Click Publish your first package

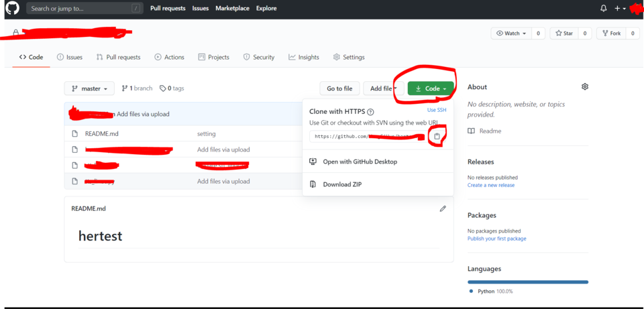tap(496, 239)
